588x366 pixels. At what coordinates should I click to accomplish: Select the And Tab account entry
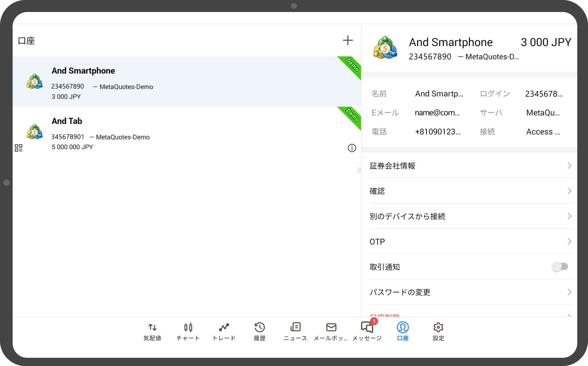coord(177,133)
